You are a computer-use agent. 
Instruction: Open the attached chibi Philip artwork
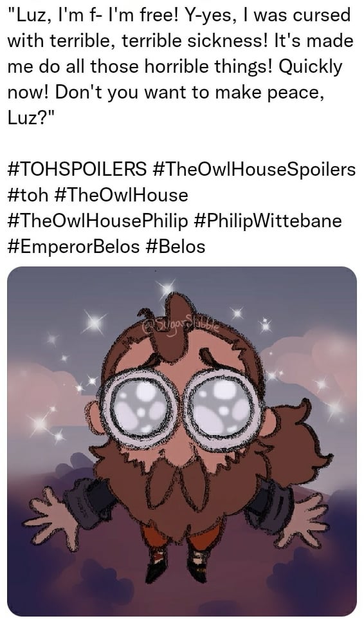pos(182,441)
